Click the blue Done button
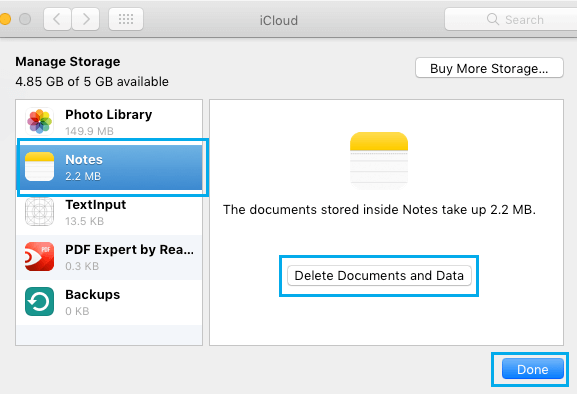 coord(532,369)
